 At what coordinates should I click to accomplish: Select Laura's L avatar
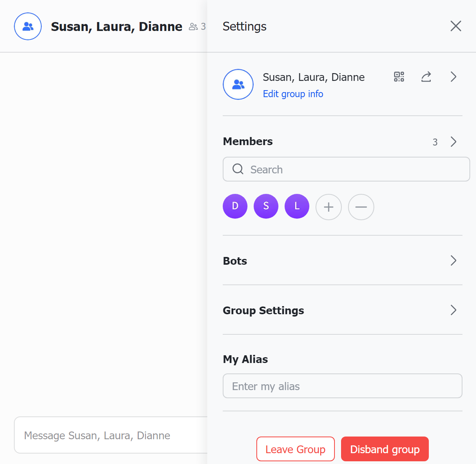(x=297, y=206)
